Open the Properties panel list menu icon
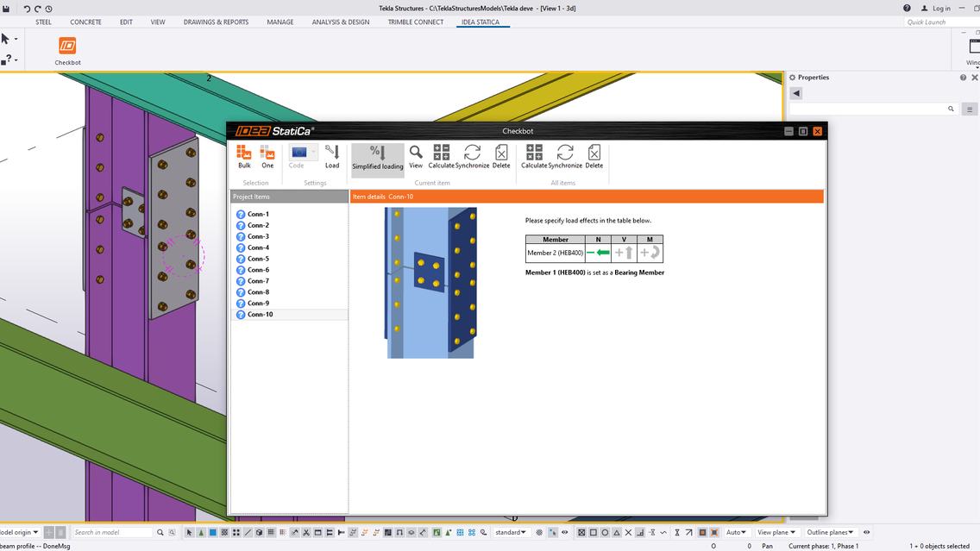Viewport: 980px width, 551px height. coord(970,110)
